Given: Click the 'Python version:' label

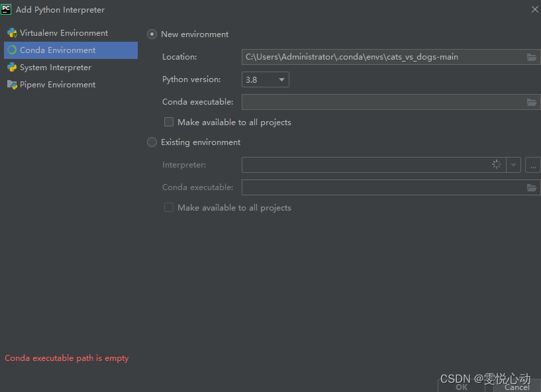Looking at the screenshot, I should [x=191, y=79].
